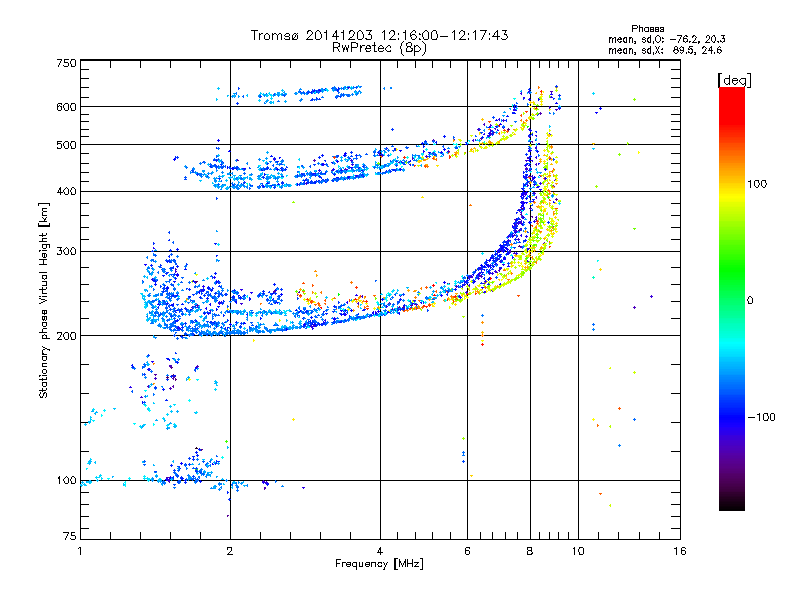
Task: Click the y-axis tick label '75'
Action: point(70,536)
